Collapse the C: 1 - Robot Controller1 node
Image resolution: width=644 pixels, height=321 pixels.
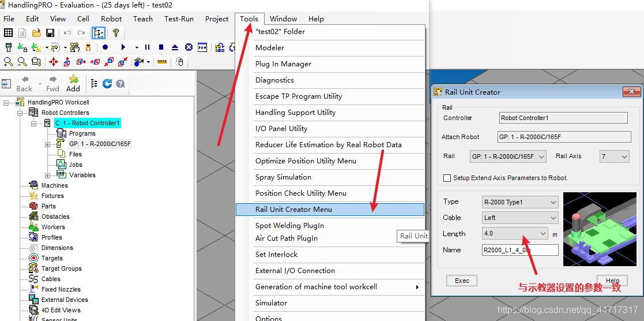pyautogui.click(x=33, y=123)
